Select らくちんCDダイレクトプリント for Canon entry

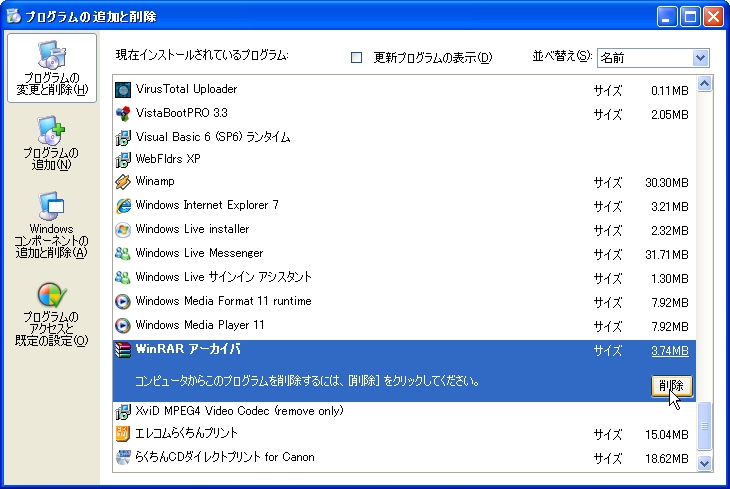(404, 458)
